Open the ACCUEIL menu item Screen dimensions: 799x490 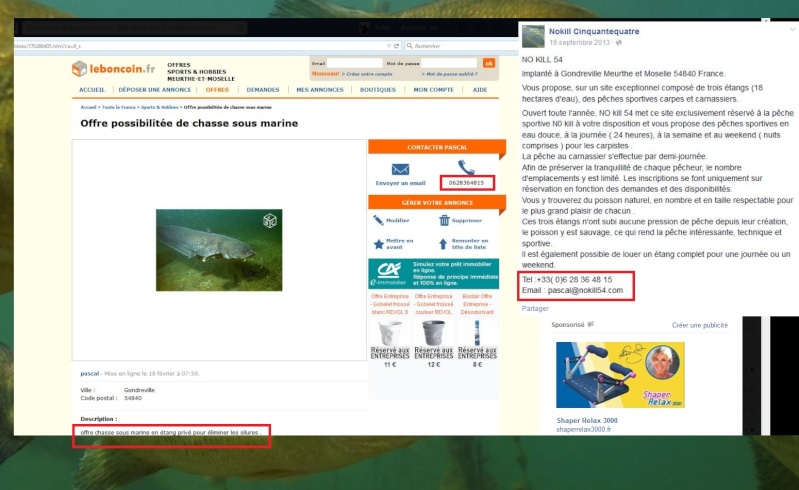coord(92,90)
